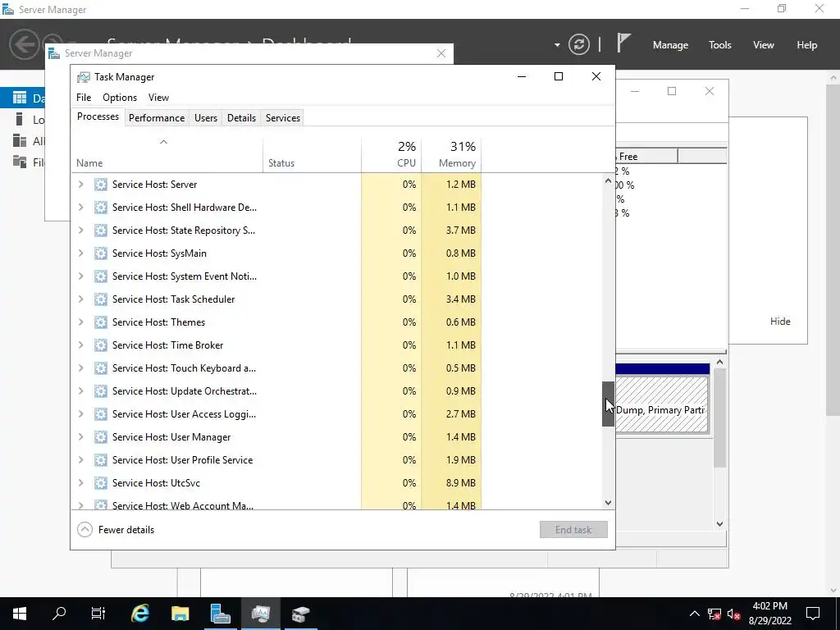Switch to Users tab
The image size is (840, 630).
click(x=206, y=118)
